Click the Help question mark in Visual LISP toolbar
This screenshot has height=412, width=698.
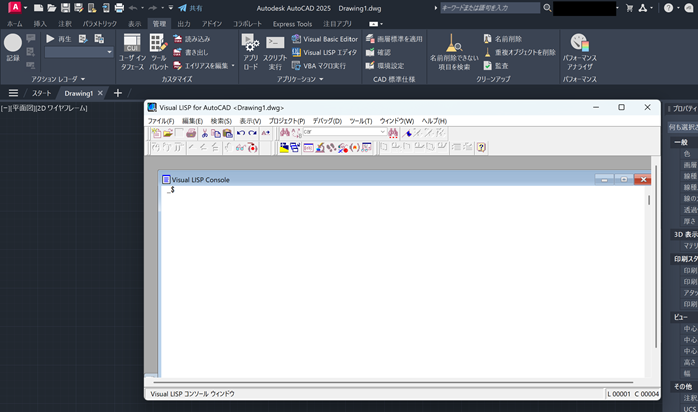click(481, 147)
